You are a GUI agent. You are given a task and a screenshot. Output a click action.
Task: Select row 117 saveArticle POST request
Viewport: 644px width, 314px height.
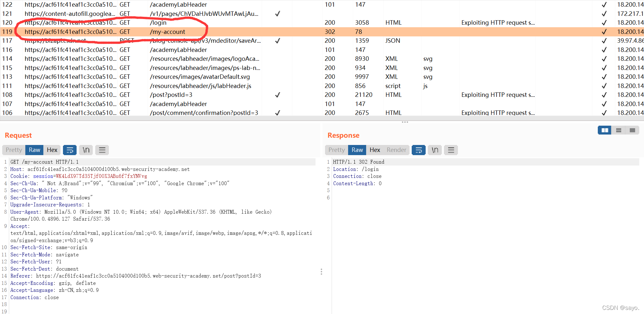(x=322, y=41)
